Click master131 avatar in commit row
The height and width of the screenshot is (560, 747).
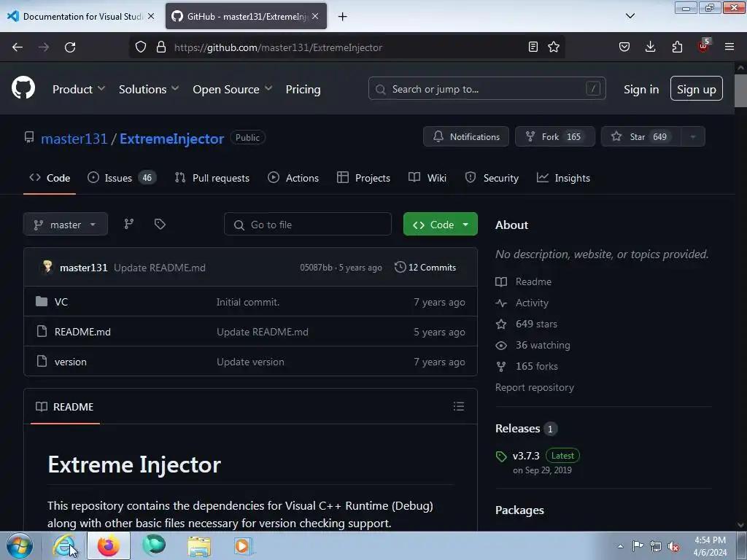[47, 267]
